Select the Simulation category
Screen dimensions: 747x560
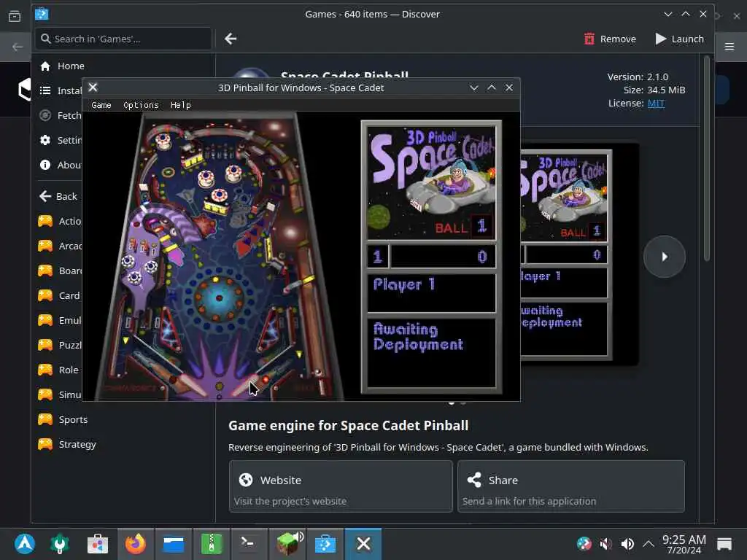click(x=59, y=394)
